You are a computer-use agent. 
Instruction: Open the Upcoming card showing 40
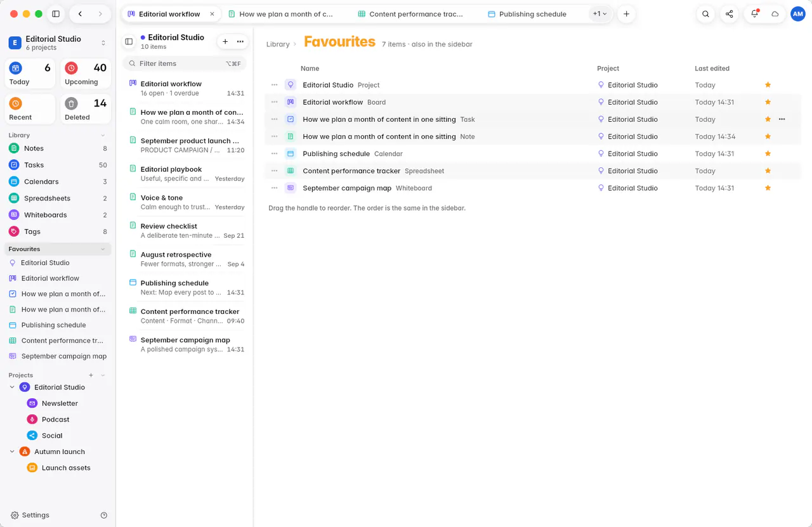(86, 74)
